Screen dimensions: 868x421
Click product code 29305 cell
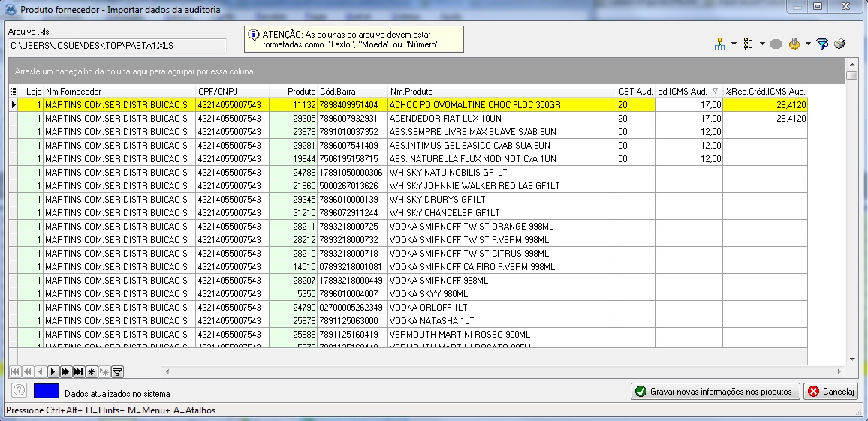coord(294,119)
